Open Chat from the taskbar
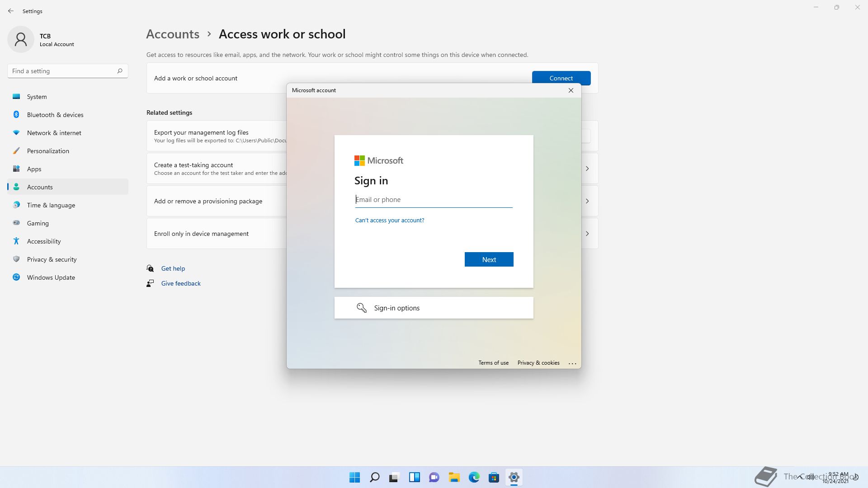The image size is (868, 488). pyautogui.click(x=434, y=477)
